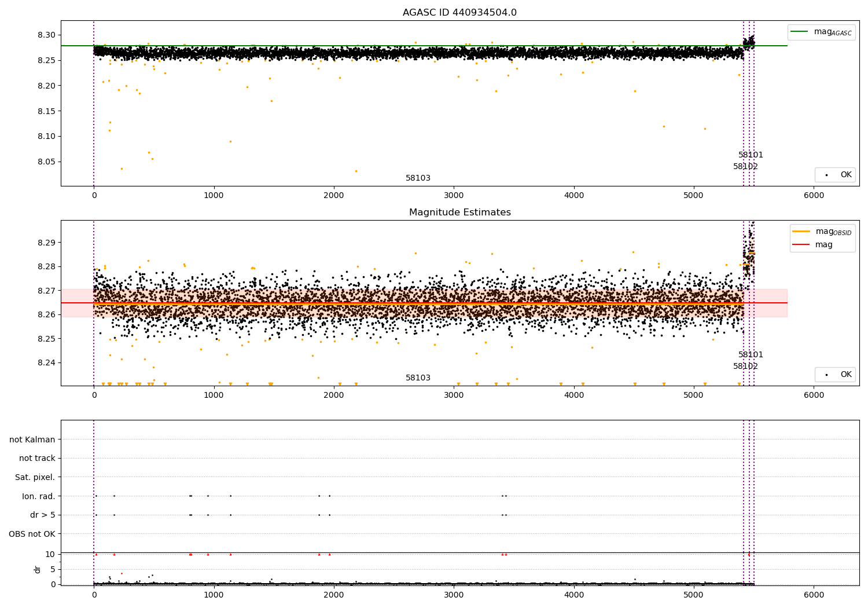Select the "Ion. rad." row label

click(39, 496)
